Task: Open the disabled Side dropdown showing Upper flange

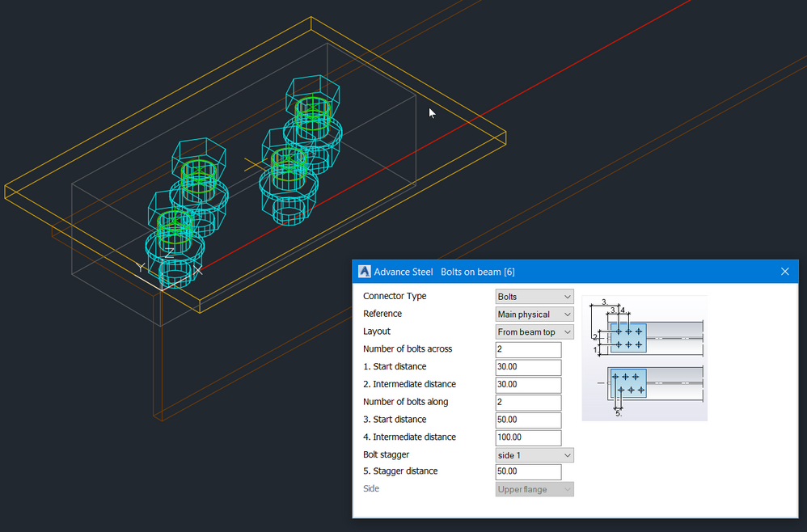Action: [534, 489]
